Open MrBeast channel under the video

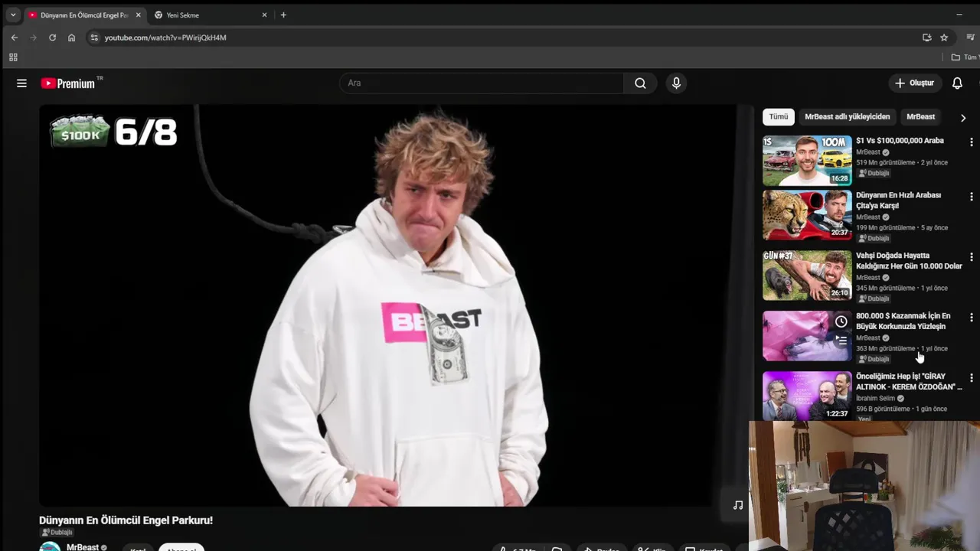83,547
